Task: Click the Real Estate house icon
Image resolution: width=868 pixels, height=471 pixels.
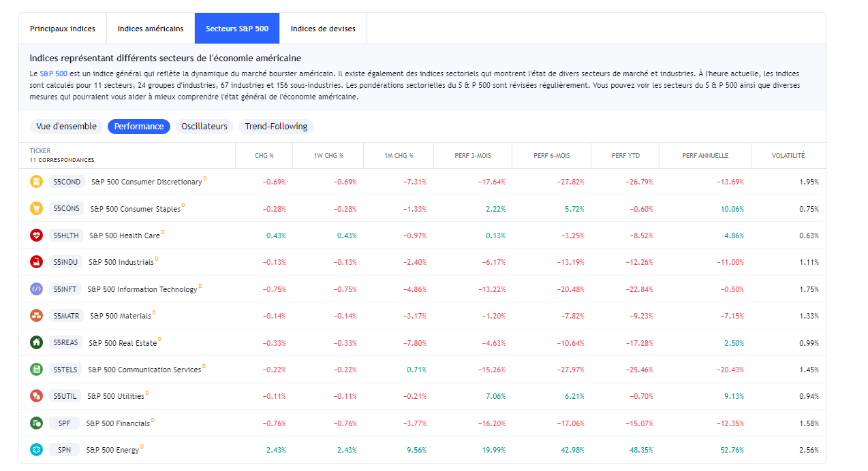Action: tap(36, 342)
